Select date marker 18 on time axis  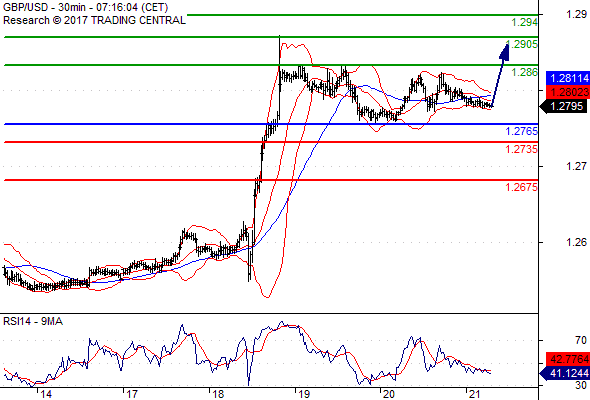(218, 394)
